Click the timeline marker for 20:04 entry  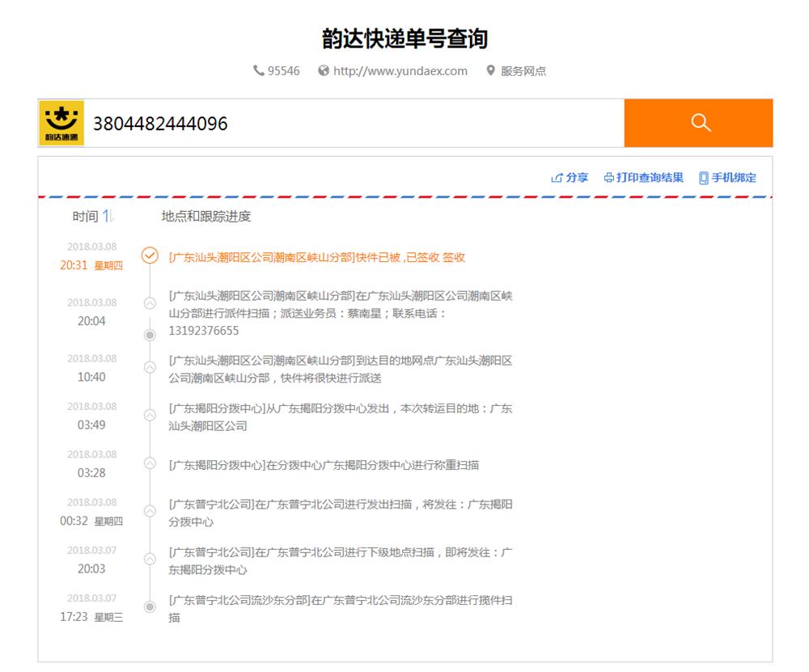click(x=150, y=303)
